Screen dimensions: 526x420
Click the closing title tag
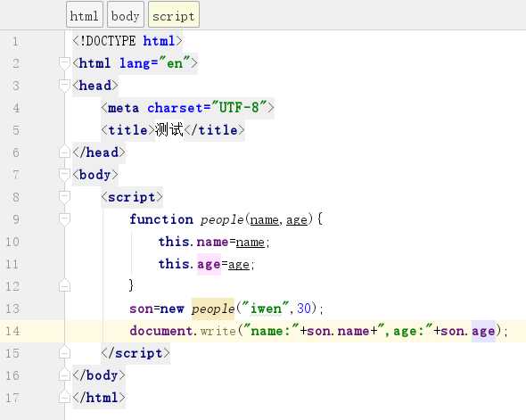pos(214,130)
